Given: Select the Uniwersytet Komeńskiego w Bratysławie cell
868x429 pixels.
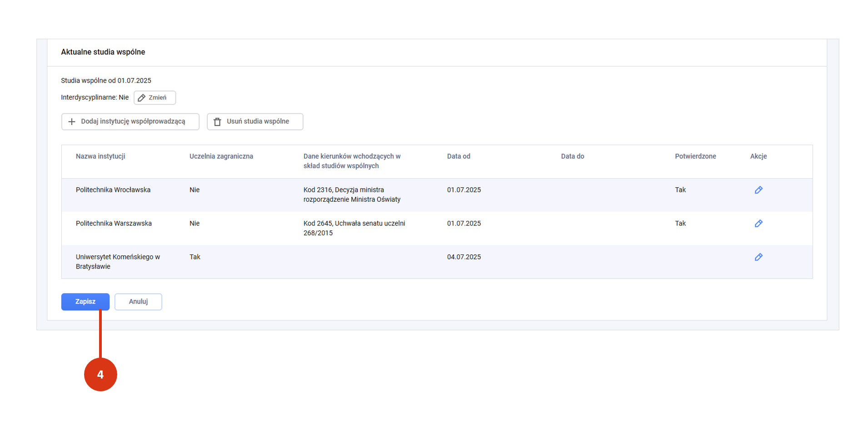Looking at the screenshot, I should point(118,262).
